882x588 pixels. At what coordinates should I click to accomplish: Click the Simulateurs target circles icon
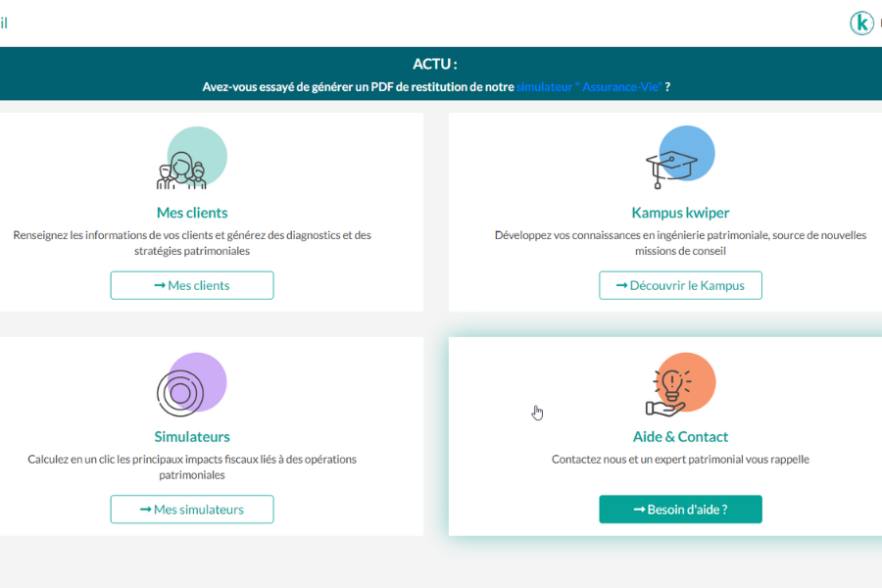(192, 384)
